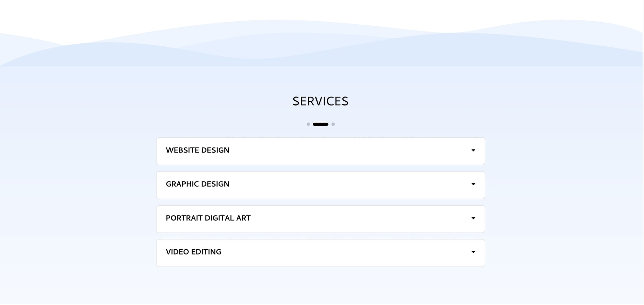Image resolution: width=644 pixels, height=305 pixels.
Task: Click the left gray dot under Services
Action: tap(308, 124)
